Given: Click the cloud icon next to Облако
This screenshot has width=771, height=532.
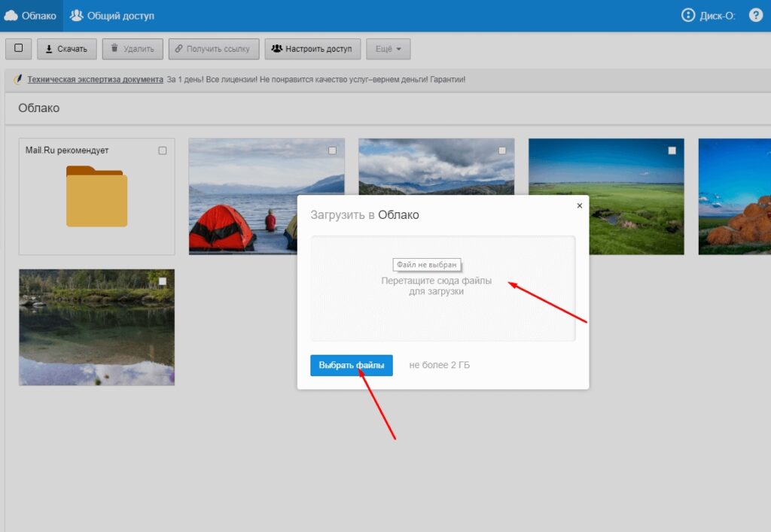Looking at the screenshot, I should [11, 15].
